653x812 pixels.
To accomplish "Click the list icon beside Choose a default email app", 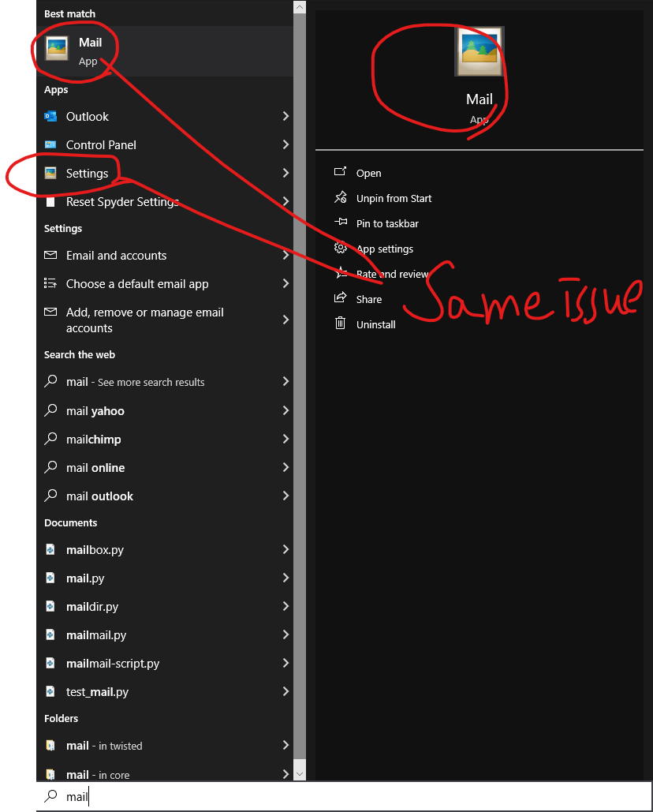I will tap(50, 283).
